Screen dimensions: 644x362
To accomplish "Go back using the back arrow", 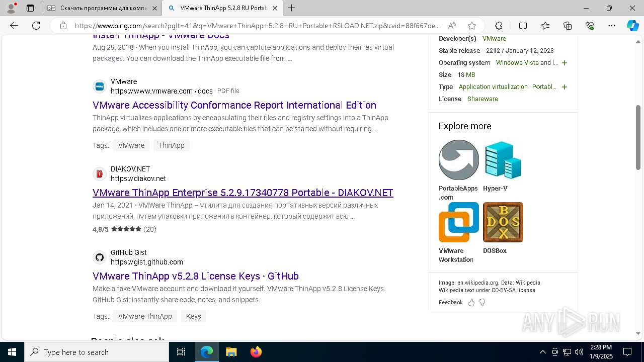I will click(x=14, y=26).
